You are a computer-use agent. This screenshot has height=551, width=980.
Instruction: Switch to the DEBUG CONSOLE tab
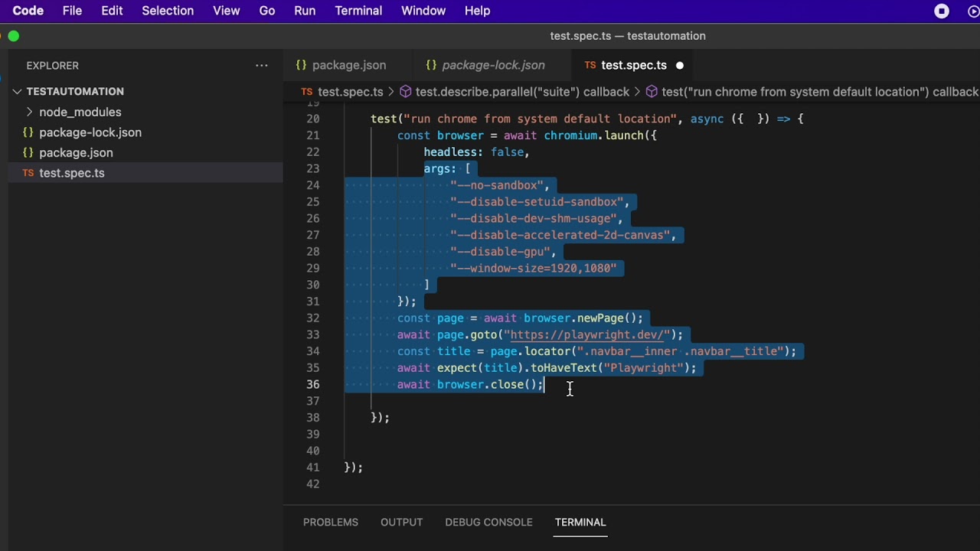(488, 523)
